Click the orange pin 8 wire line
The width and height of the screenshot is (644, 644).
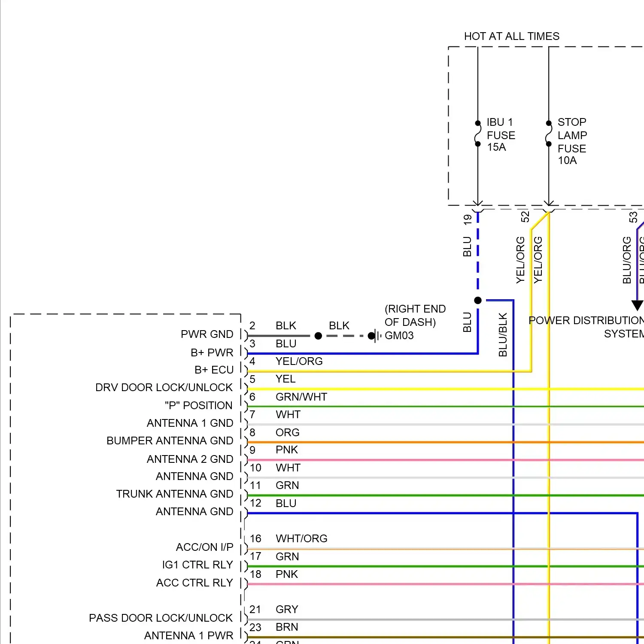click(446, 442)
